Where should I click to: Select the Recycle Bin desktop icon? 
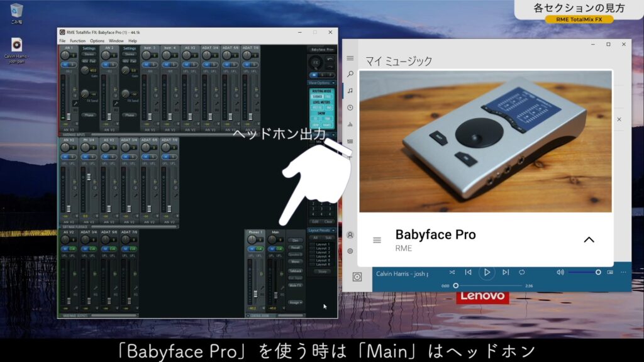tap(16, 14)
